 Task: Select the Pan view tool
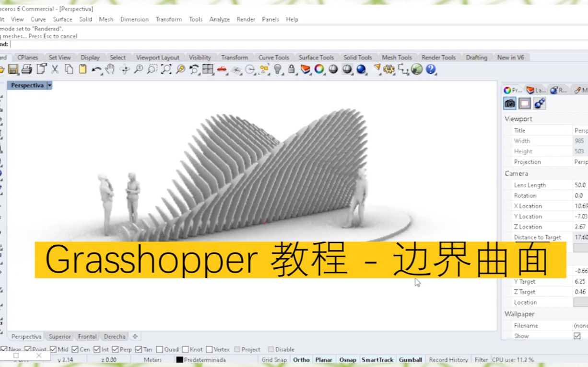(x=109, y=69)
